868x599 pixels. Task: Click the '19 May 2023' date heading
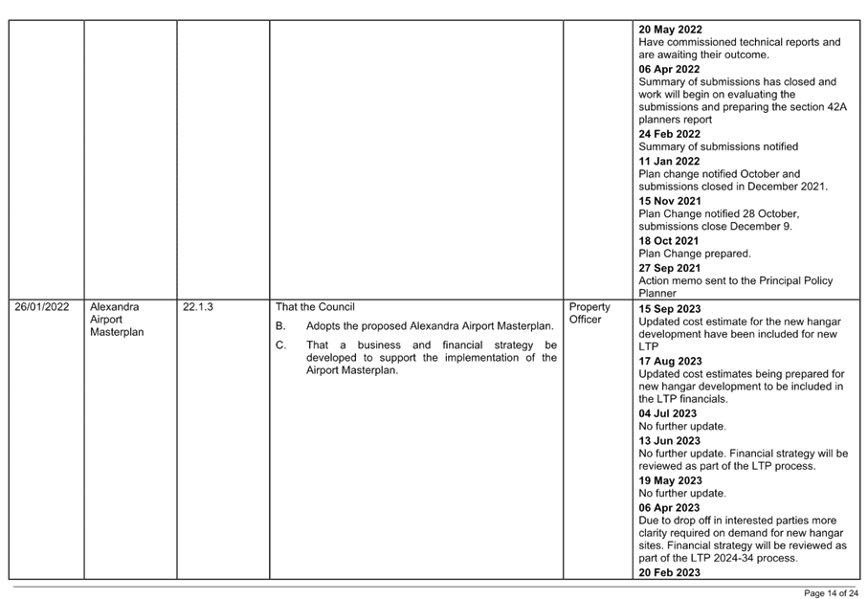[x=670, y=481]
